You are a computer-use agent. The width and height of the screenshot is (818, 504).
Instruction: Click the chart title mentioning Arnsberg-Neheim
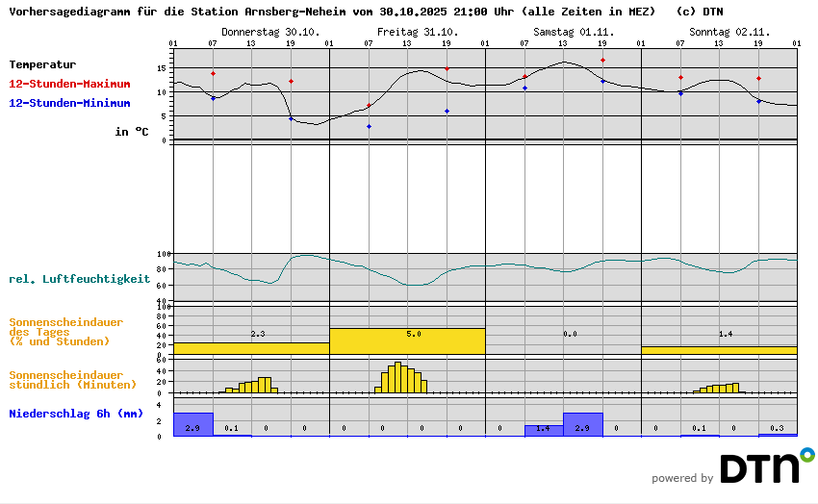click(332, 12)
